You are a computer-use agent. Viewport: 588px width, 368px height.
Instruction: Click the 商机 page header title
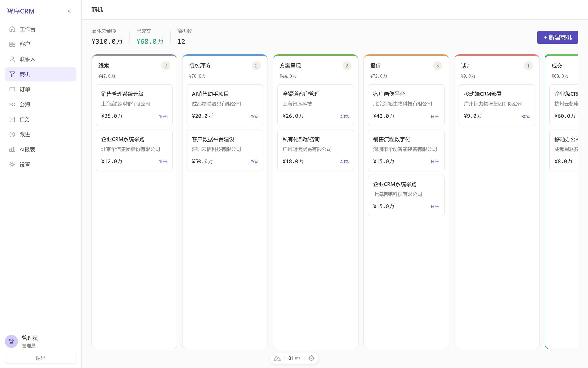[x=97, y=9]
